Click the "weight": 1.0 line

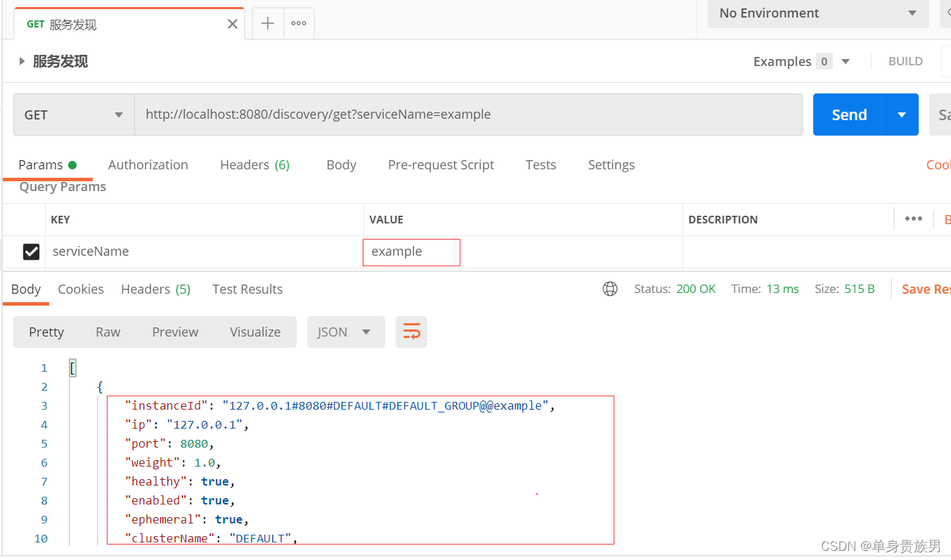coord(173,462)
